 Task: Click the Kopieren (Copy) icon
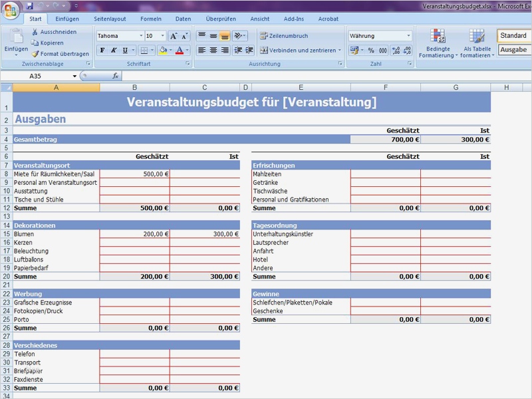point(33,42)
